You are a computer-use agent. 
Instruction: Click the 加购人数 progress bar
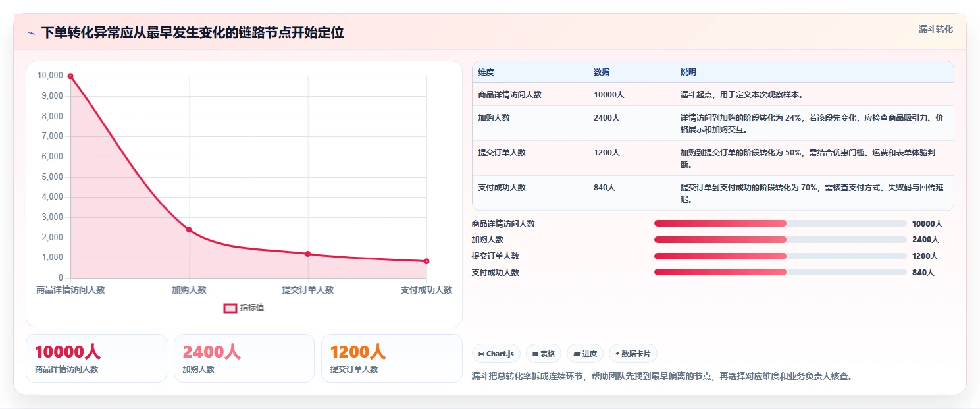pos(781,240)
